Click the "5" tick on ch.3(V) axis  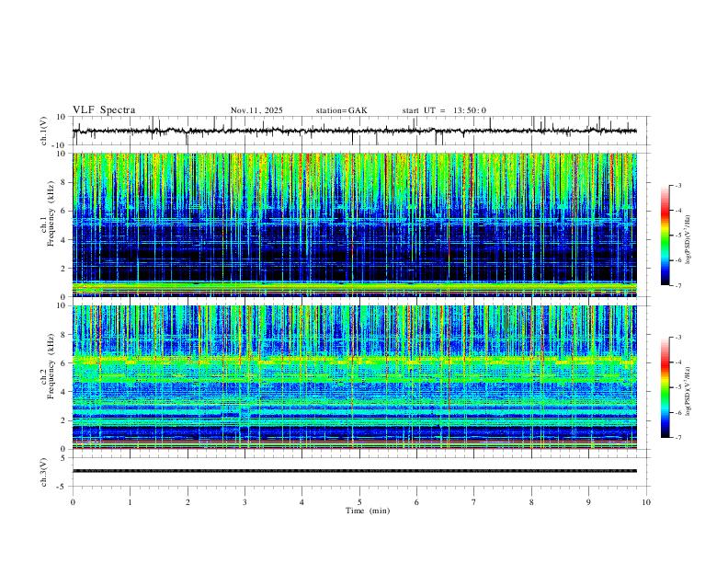point(64,458)
